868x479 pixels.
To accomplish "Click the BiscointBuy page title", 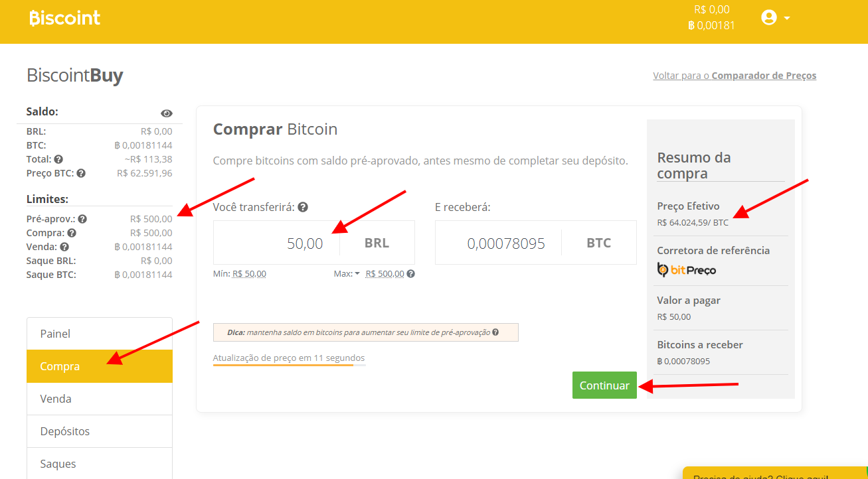I will coord(75,76).
